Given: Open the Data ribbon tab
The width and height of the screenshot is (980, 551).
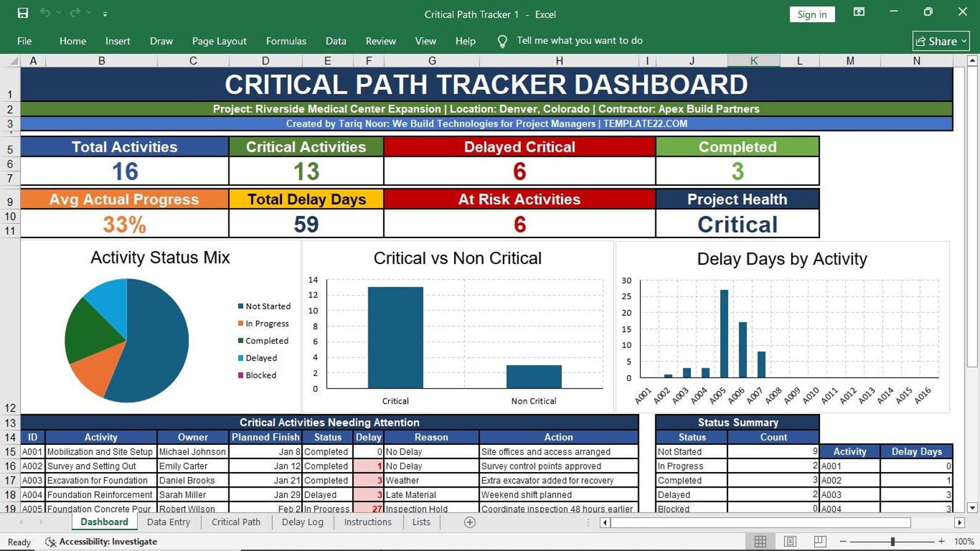Looking at the screenshot, I should click(336, 41).
